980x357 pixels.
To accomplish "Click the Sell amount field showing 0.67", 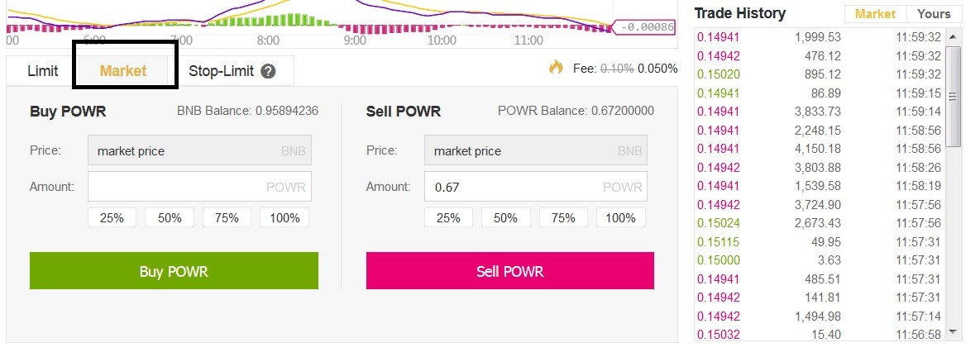I will pyautogui.click(x=536, y=187).
